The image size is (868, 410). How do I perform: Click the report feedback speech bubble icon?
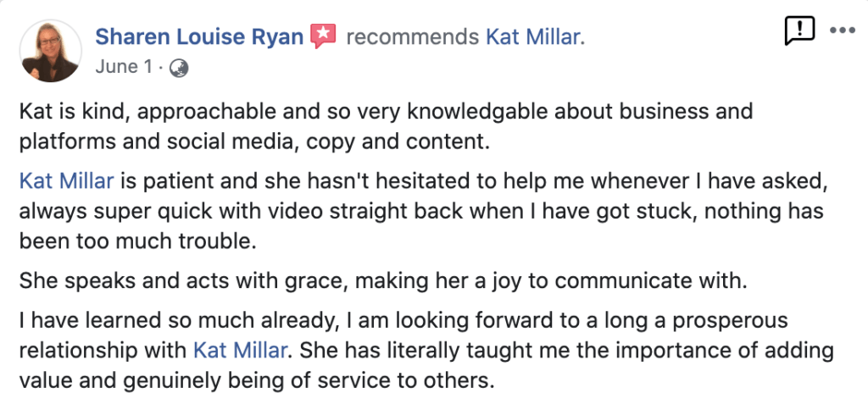[799, 31]
